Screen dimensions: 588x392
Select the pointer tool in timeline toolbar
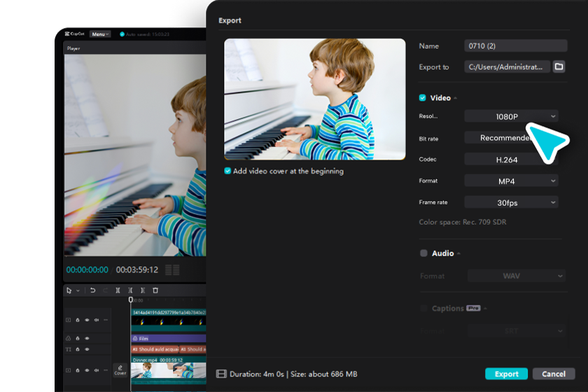69,290
